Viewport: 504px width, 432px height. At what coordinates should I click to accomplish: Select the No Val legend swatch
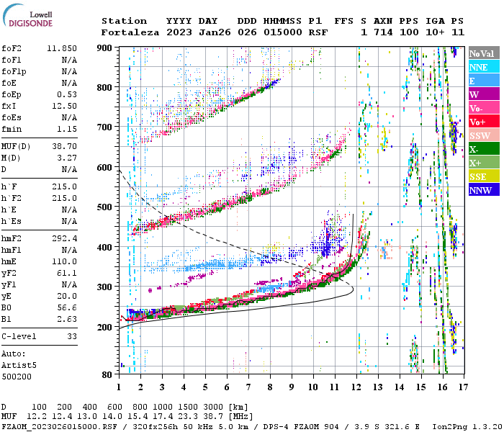pos(484,53)
